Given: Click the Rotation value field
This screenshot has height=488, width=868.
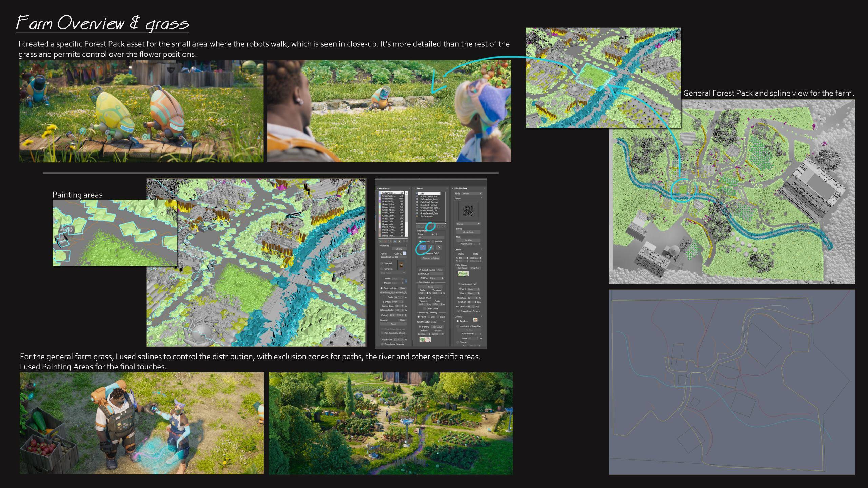Looking at the screenshot, I should (472, 302).
